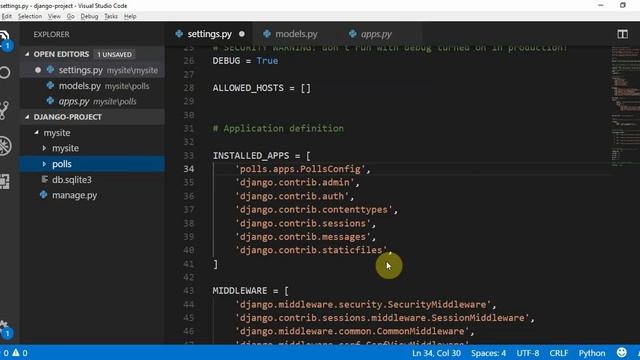Screen dimensions: 640x360
Task: Collapse the DJANGO-PROJECT section
Action: 27,117
